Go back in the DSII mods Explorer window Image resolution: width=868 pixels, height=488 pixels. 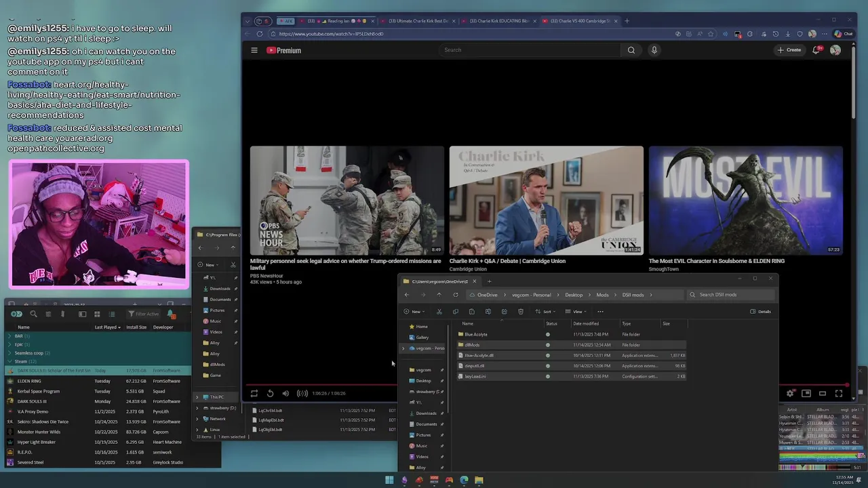coord(407,295)
